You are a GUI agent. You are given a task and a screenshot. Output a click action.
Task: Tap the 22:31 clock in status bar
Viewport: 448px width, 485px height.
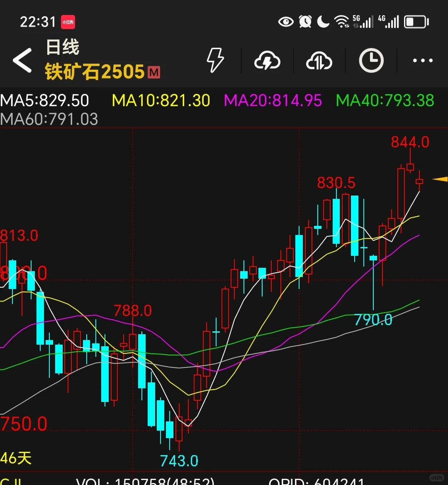[x=38, y=22]
